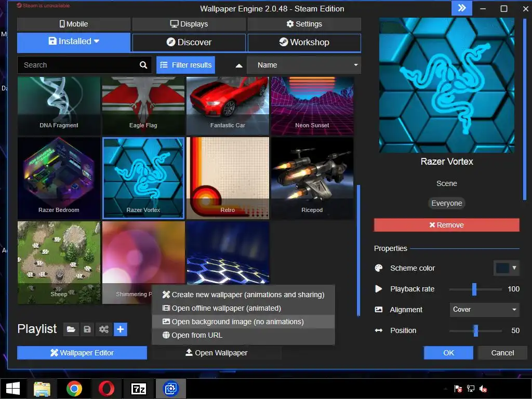Click the Everyone rating tag
Image resolution: width=532 pixels, height=399 pixels.
[446, 203]
